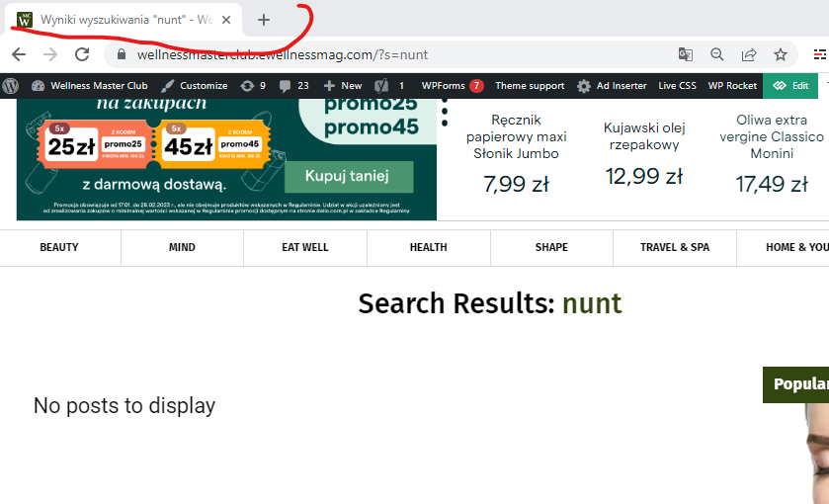829x504 pixels.
Task: Bookmark the page with the star icon
Action: tap(781, 54)
